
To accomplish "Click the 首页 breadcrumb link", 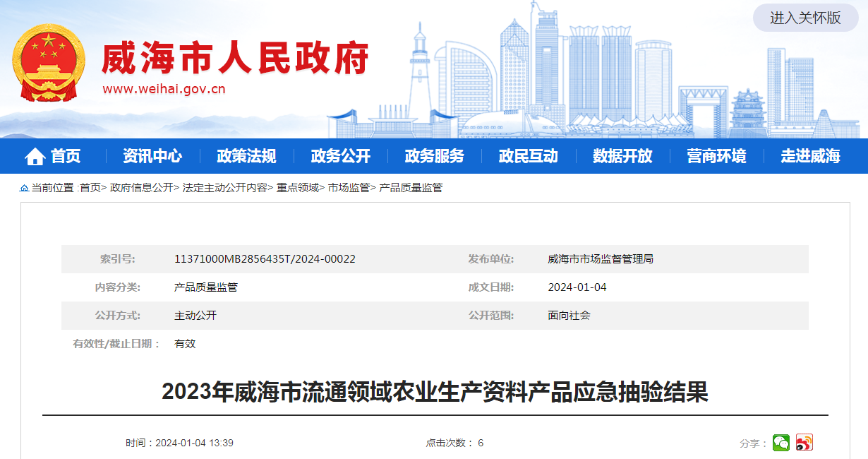I will tap(90, 188).
